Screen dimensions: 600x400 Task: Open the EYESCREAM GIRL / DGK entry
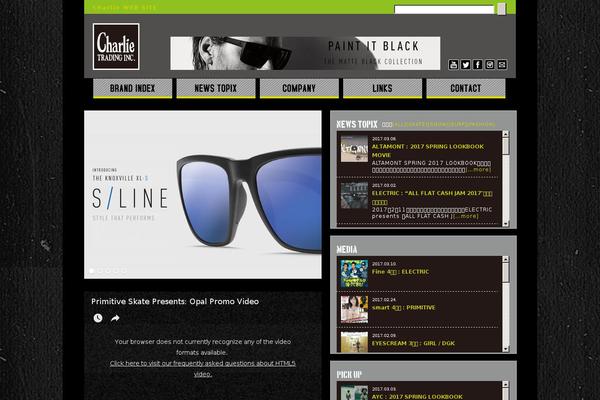pos(413,343)
